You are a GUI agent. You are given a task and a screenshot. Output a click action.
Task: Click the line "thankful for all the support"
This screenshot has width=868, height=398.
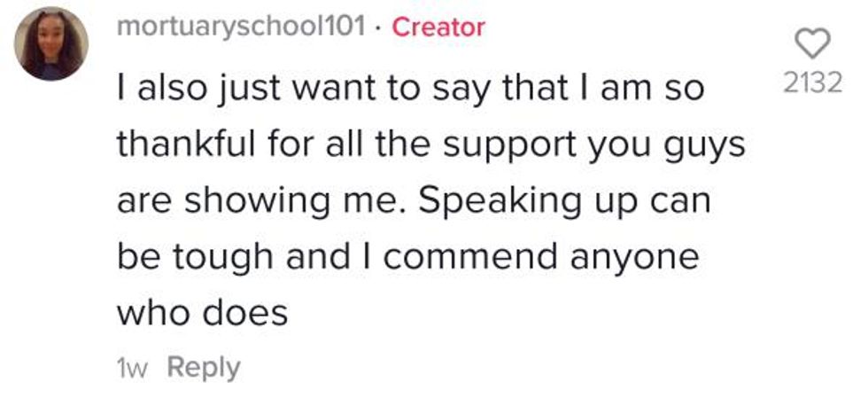click(431, 144)
